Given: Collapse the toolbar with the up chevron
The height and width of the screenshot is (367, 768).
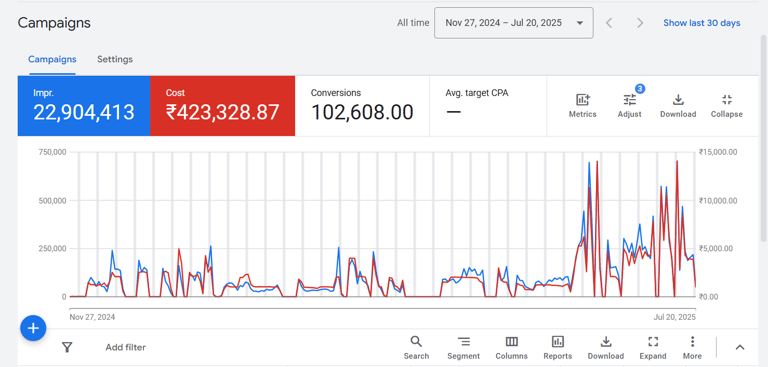Looking at the screenshot, I should [x=740, y=347].
